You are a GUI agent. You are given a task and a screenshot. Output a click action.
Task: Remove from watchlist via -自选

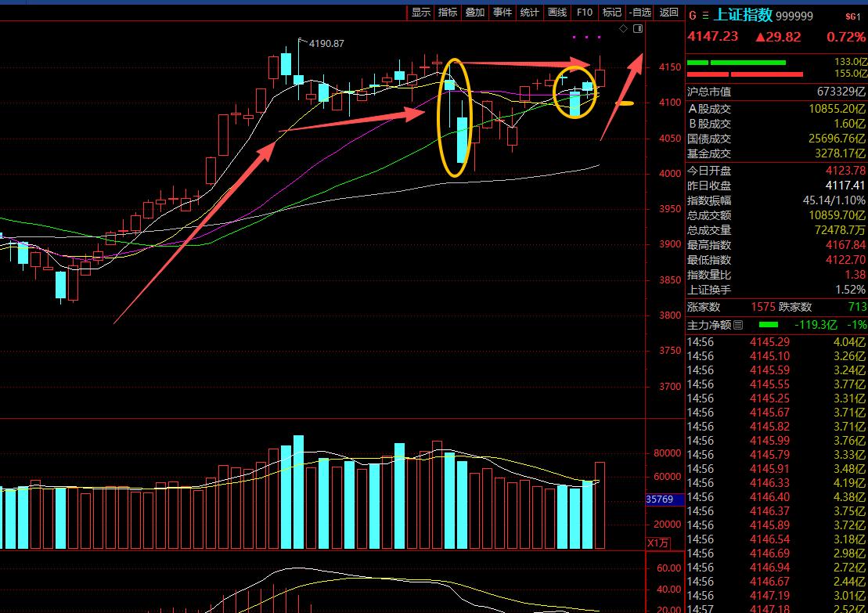(640, 13)
